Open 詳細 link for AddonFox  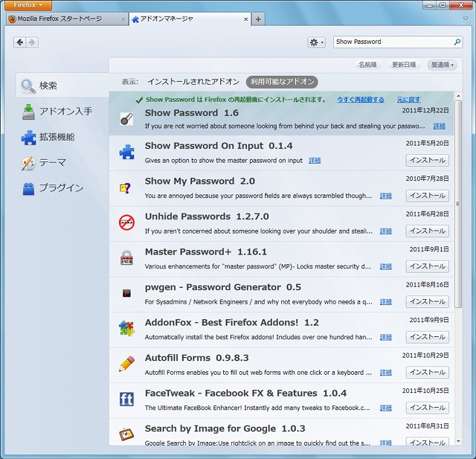pyautogui.click(x=385, y=337)
